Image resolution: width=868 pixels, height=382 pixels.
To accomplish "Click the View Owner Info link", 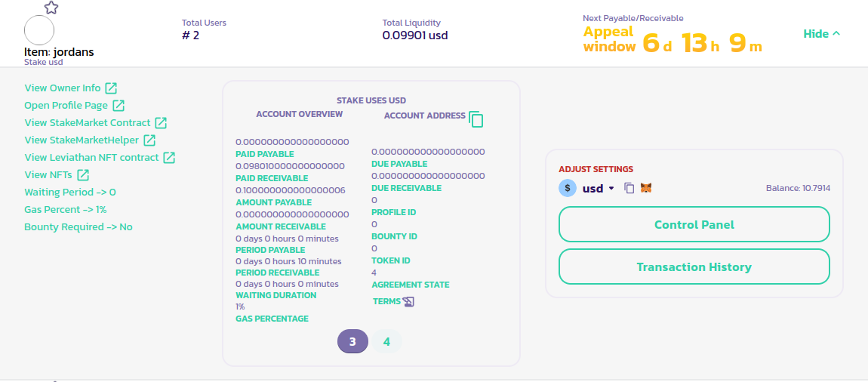I will (63, 88).
